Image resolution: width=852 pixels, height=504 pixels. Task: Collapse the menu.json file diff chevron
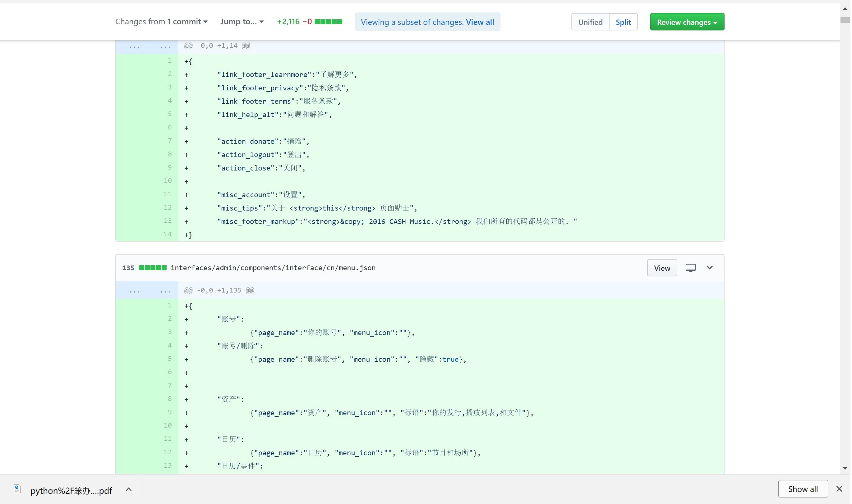click(710, 268)
